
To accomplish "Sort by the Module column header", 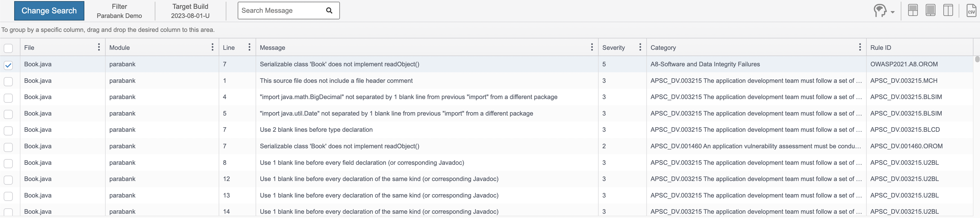I will click(120, 48).
